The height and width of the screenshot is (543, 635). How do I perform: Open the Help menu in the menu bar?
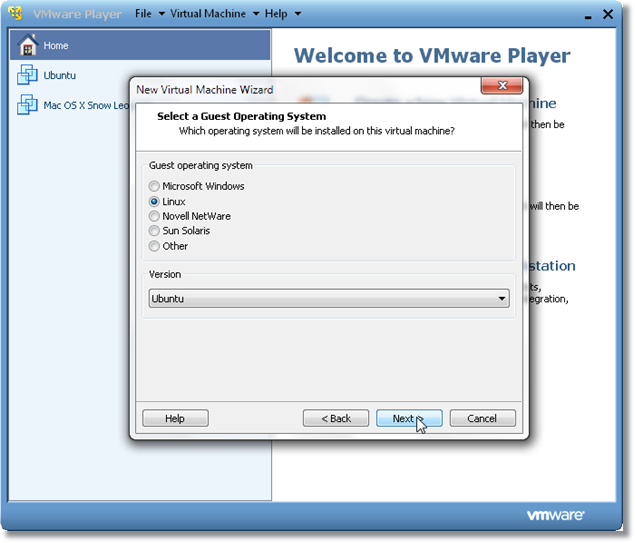point(276,13)
